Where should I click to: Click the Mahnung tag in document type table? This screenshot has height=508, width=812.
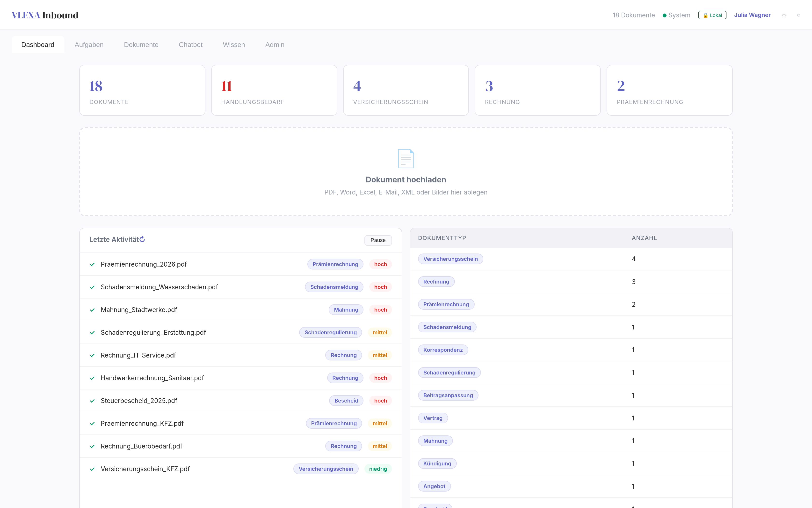pos(435,441)
